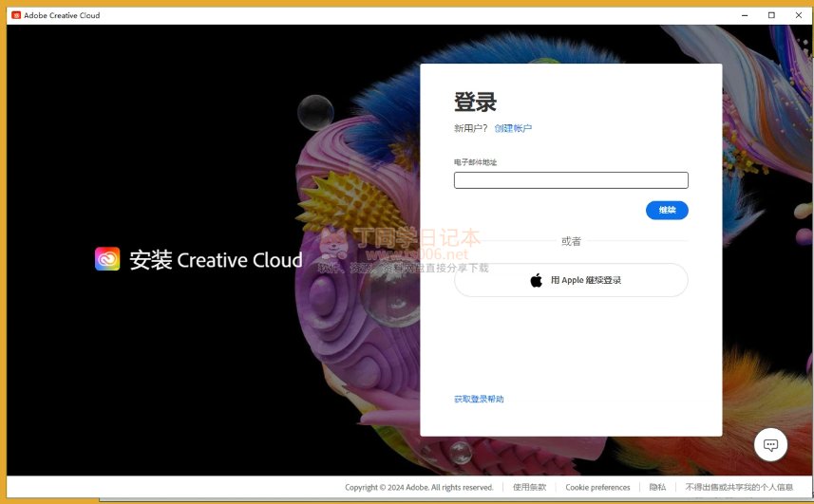
Task: Click the Creative Cloud rainbow logo icon
Action: pyautogui.click(x=107, y=259)
